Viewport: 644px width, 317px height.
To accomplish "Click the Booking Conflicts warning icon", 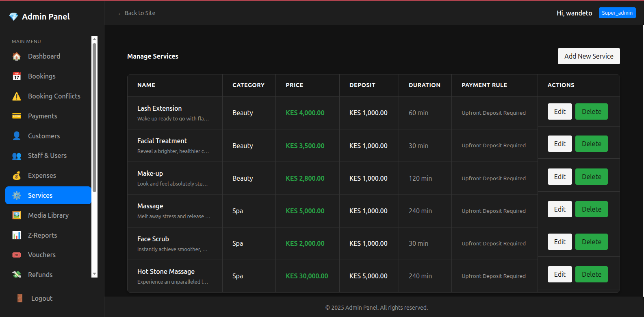I will (17, 96).
